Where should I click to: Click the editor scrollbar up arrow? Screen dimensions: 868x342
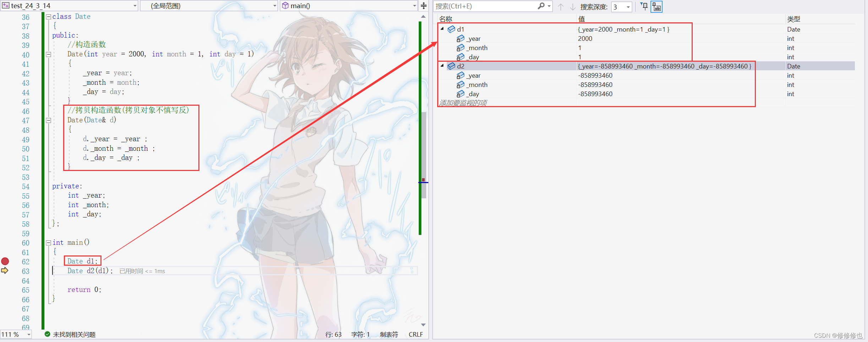(423, 17)
